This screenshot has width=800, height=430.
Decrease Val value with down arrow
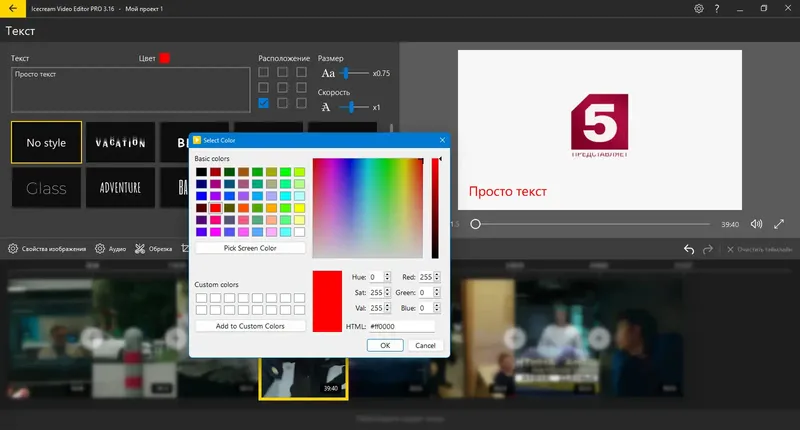tap(387, 310)
